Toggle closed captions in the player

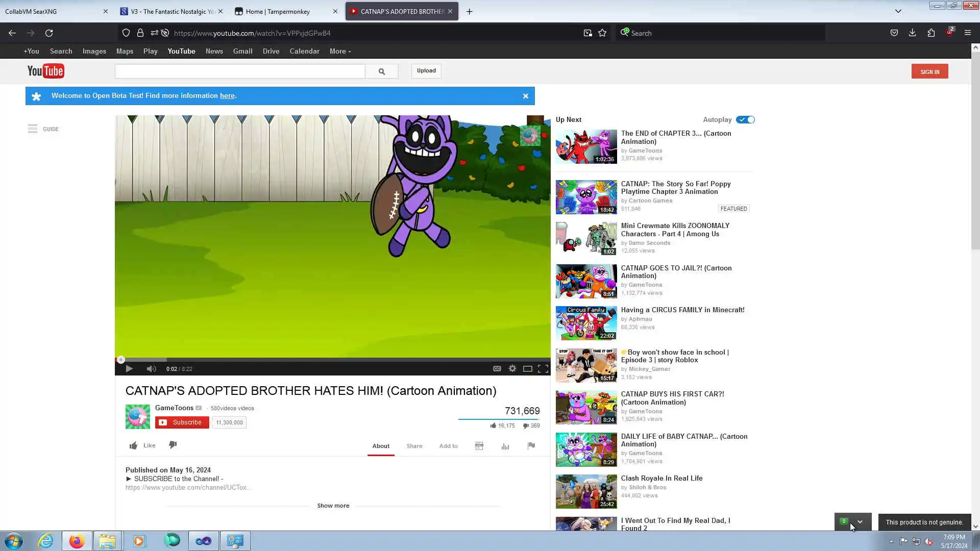tap(497, 369)
